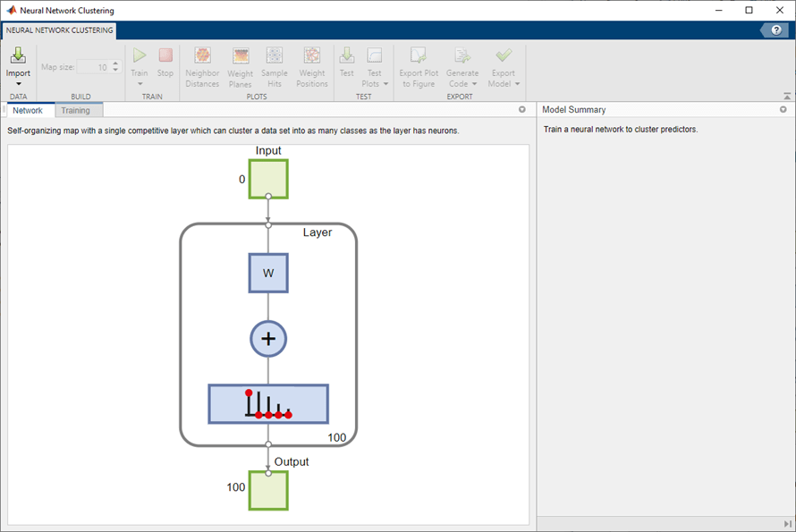Expand the Train dropdown arrow

click(140, 84)
